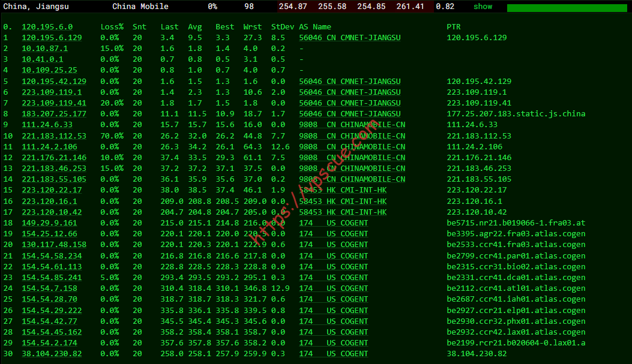The height and width of the screenshot is (364, 632).
Task: Select PTR be2932.ccr42.lax01.atlas.cogen
Action: coord(516,333)
